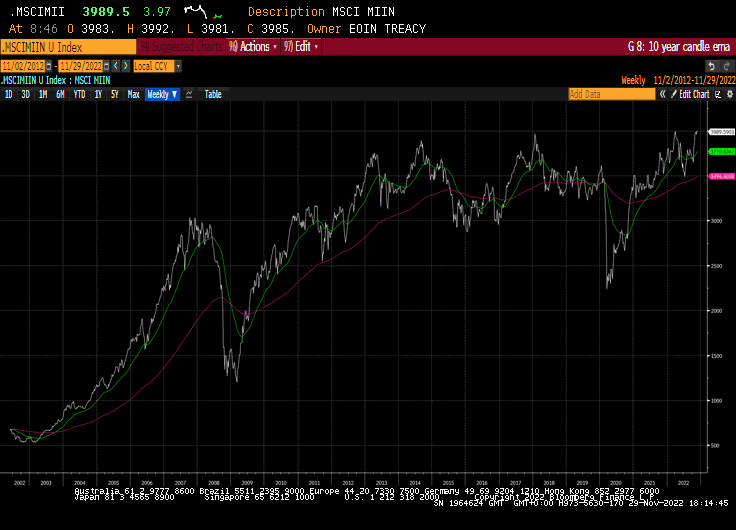Select the 3D range tab

[x=25, y=94]
